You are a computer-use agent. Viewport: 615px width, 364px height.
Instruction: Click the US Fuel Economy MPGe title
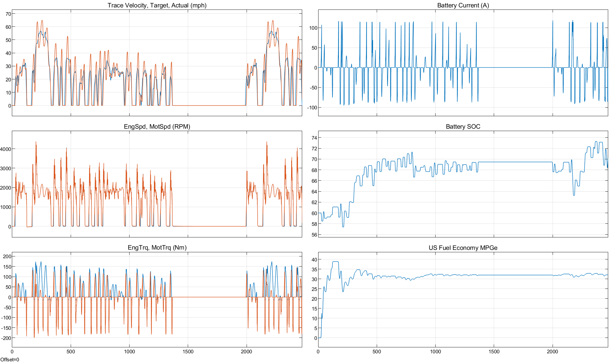click(463, 248)
